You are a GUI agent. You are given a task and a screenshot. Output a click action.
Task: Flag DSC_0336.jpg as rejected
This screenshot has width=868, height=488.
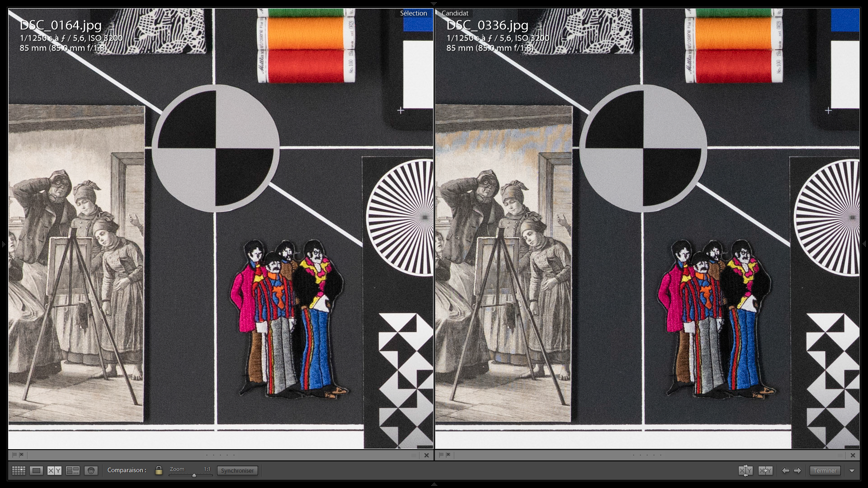pyautogui.click(x=448, y=455)
